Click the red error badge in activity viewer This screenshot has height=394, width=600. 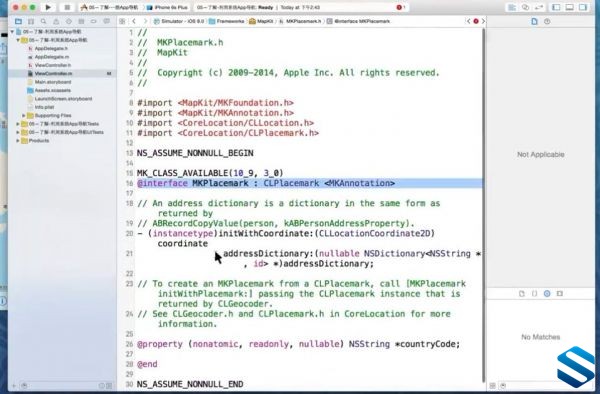400,7
